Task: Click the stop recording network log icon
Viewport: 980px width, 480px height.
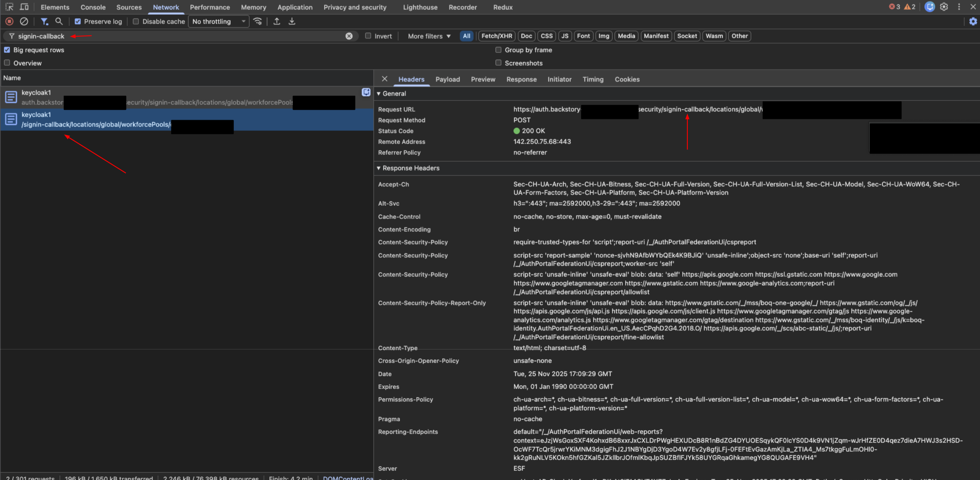Action: tap(10, 22)
